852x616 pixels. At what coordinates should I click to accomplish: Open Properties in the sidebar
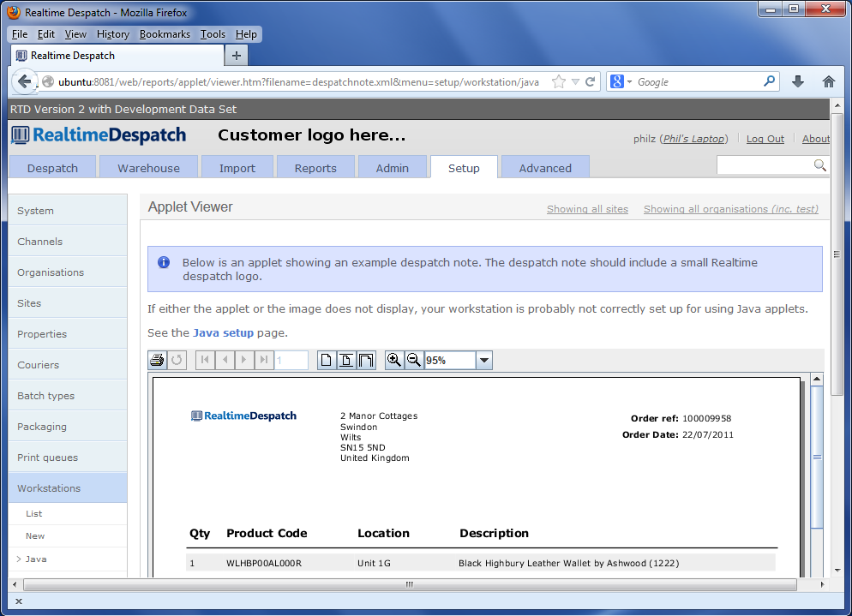click(x=68, y=334)
